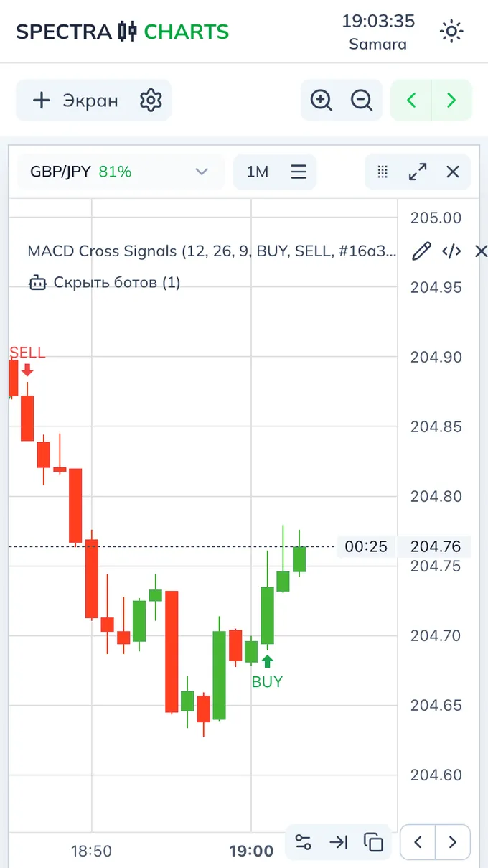Toggle the light/dark theme sun icon
Image resolution: width=488 pixels, height=868 pixels.
451,32
